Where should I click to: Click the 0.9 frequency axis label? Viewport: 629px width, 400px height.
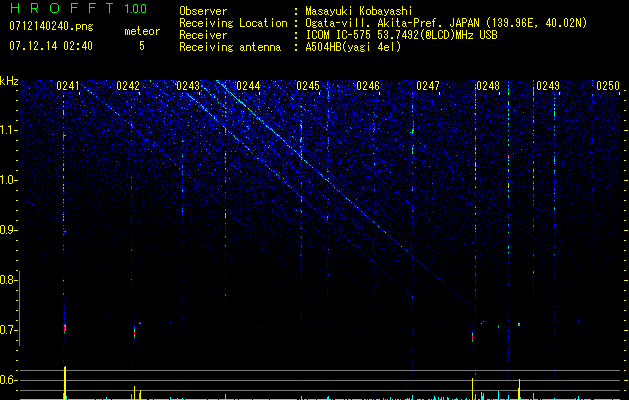(x=7, y=230)
